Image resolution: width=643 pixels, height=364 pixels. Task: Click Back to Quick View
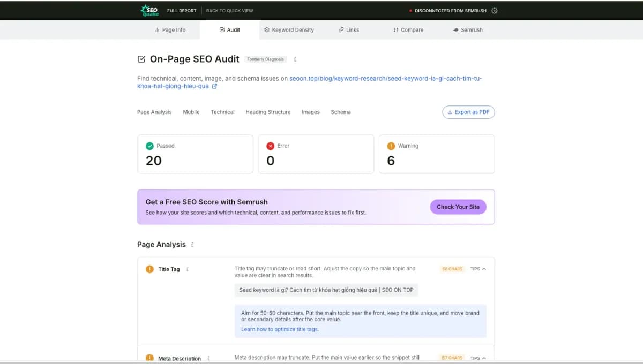point(230,11)
